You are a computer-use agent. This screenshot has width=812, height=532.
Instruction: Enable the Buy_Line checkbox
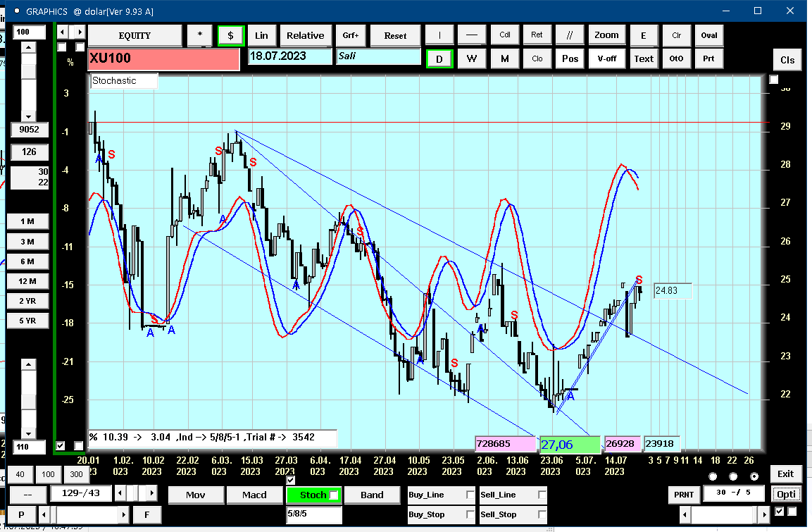470,495
